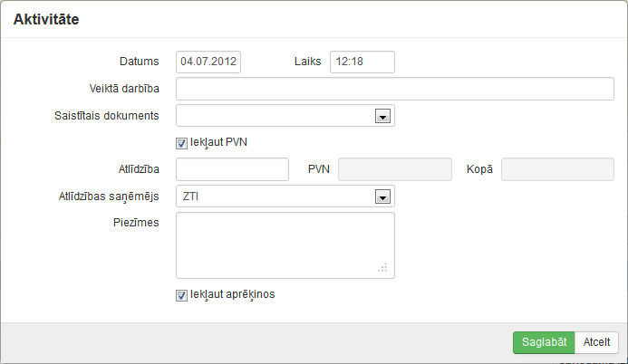Click the Iekļaut aprēķinos label text
628x364 pixels.
(x=233, y=294)
